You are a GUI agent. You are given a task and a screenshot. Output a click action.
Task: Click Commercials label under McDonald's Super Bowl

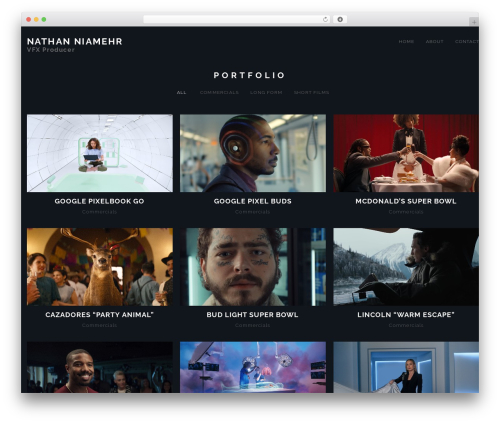[x=406, y=212]
